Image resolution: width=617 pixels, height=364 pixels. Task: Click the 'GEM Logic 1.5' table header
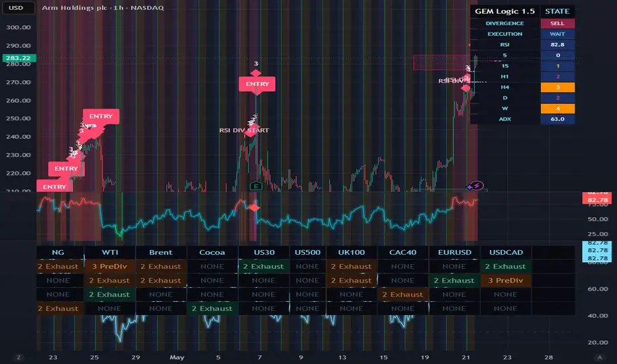(505, 11)
